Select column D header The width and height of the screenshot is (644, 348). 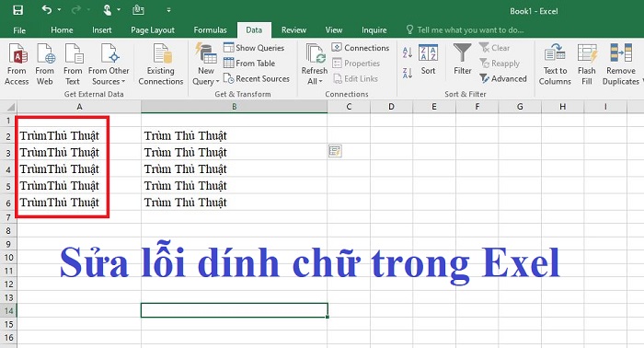click(x=391, y=107)
